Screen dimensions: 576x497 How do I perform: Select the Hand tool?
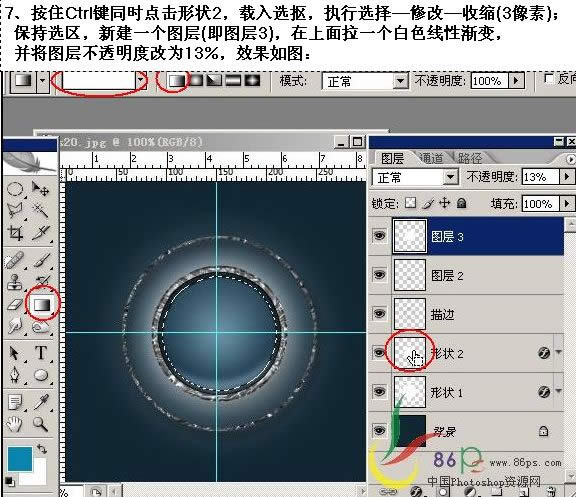[15, 424]
